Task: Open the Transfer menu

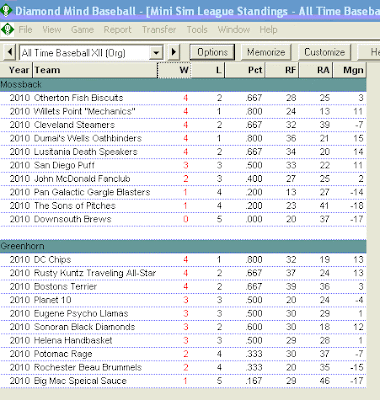Action: pyautogui.click(x=159, y=30)
